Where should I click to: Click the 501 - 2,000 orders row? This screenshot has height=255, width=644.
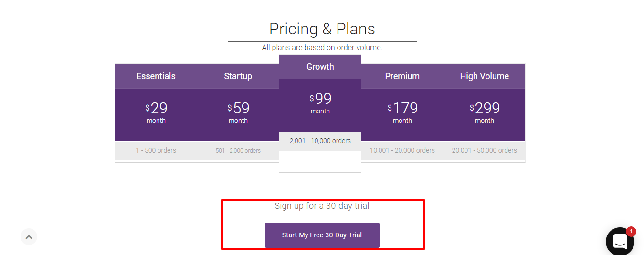238,150
